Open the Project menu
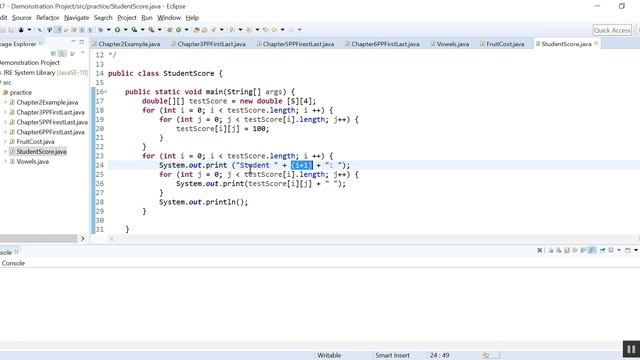This screenshot has height=360, width=640. (x=127, y=18)
